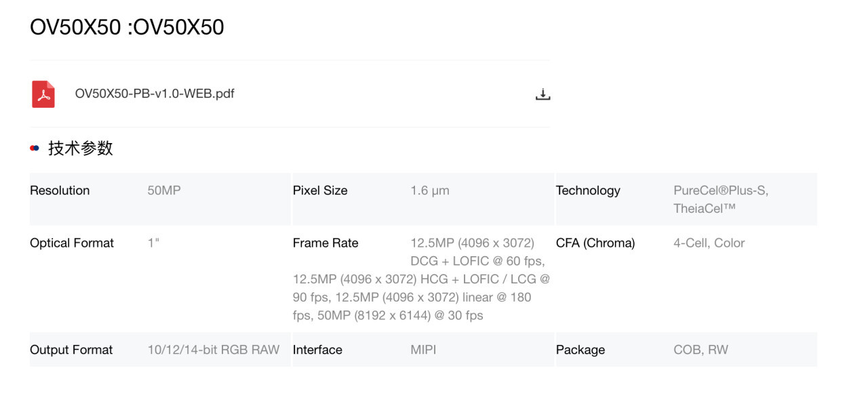Select the frame rate description text
Image resolution: width=868 pixels, height=402 pixels.
pyautogui.click(x=421, y=279)
